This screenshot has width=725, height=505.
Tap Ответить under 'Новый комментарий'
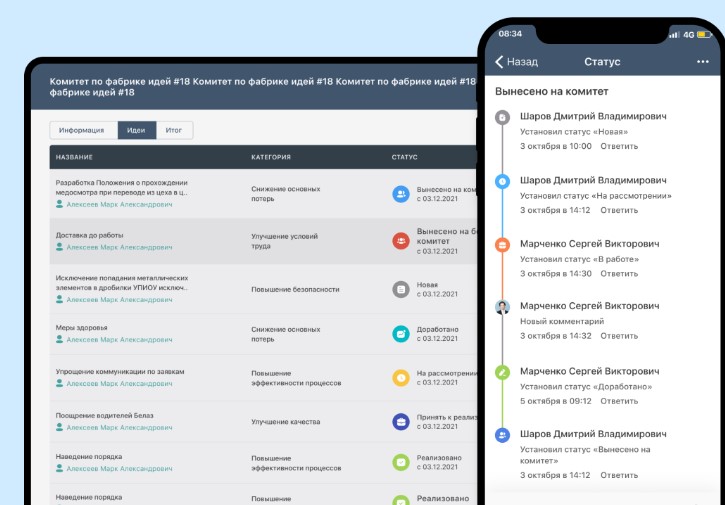click(619, 336)
